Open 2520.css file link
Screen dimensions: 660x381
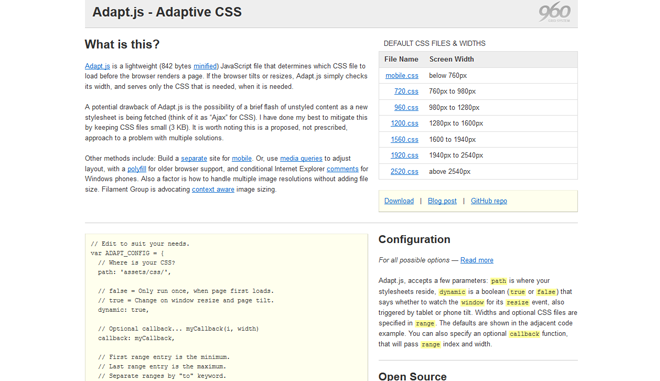pos(405,171)
